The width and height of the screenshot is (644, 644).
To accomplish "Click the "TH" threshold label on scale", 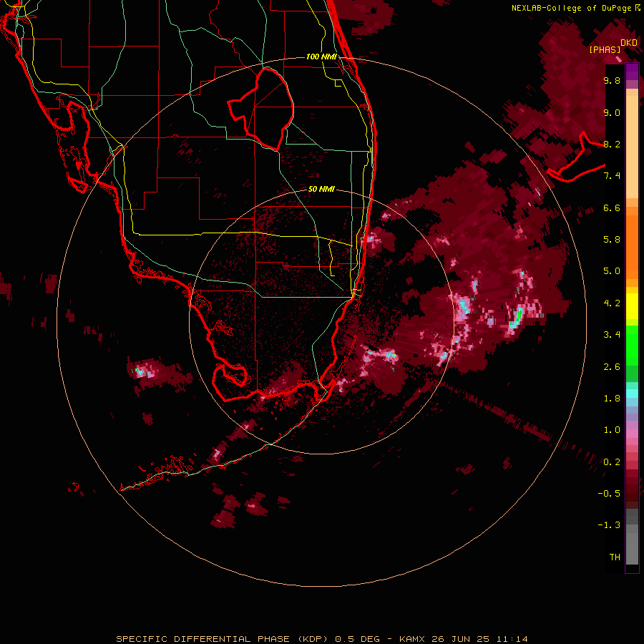I will click(x=615, y=557).
